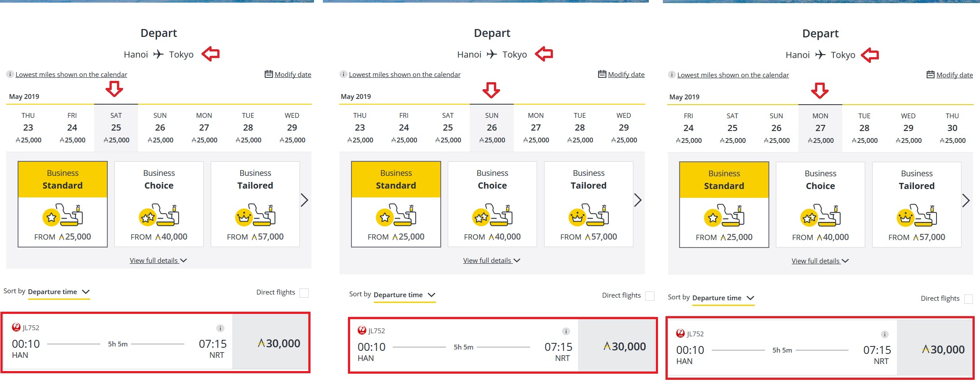Image resolution: width=980 pixels, height=386 pixels.
Task: Expand View full details in the middle panel
Action: click(491, 261)
